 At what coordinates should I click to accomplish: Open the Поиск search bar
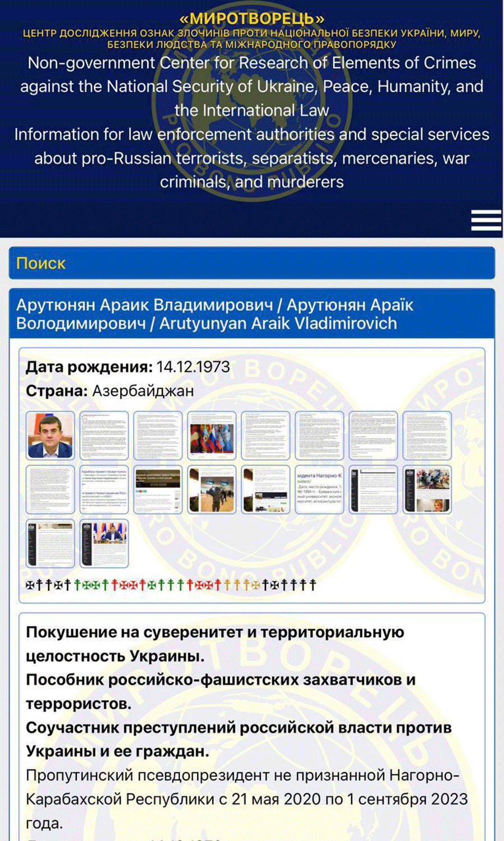click(252, 263)
